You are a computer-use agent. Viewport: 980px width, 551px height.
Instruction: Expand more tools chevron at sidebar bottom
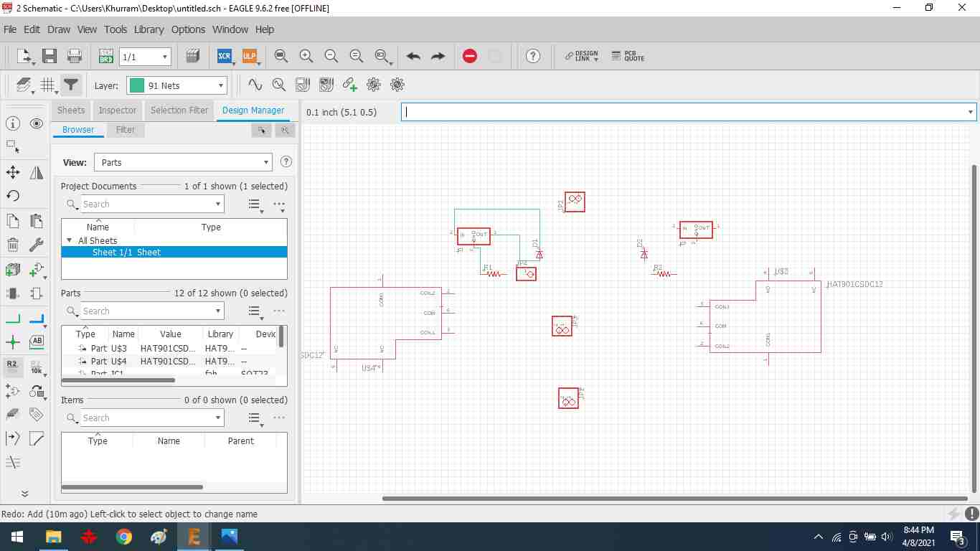click(x=24, y=494)
